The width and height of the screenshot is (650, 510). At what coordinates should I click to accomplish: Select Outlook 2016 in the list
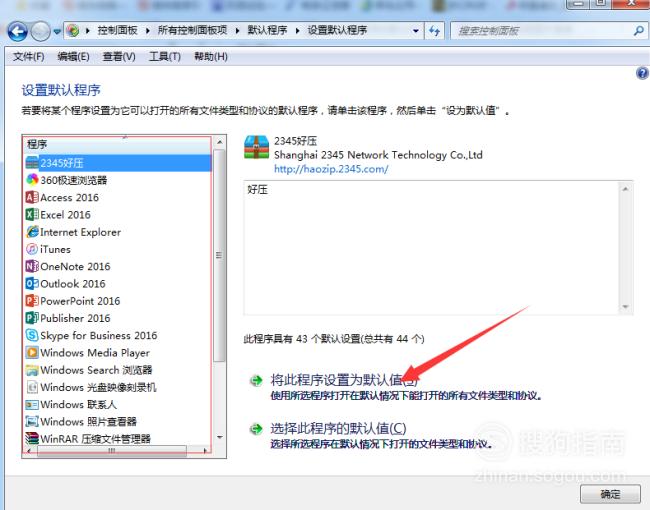[x=118, y=284]
